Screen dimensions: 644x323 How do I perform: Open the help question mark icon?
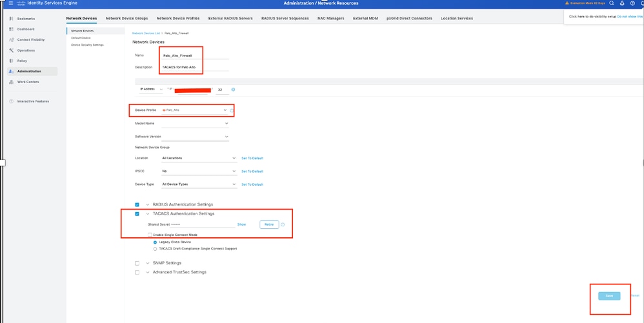632,3
